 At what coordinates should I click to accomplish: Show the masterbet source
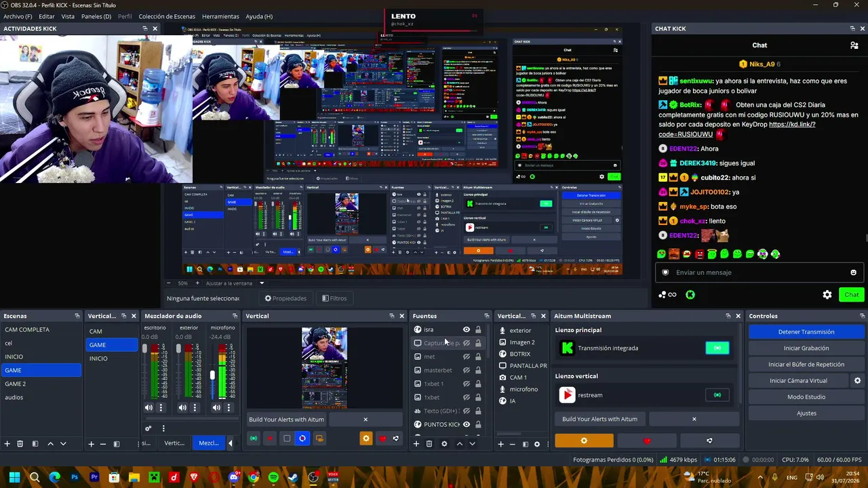coord(467,370)
